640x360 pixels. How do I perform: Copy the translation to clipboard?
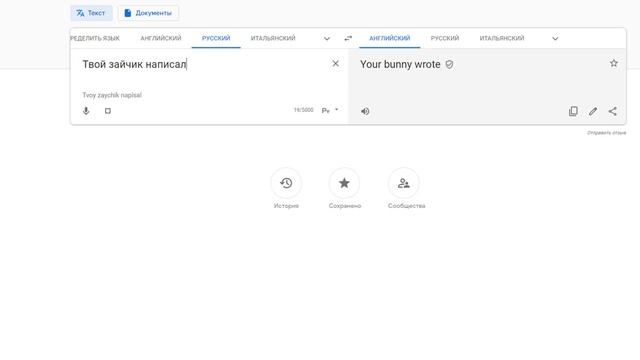point(573,111)
